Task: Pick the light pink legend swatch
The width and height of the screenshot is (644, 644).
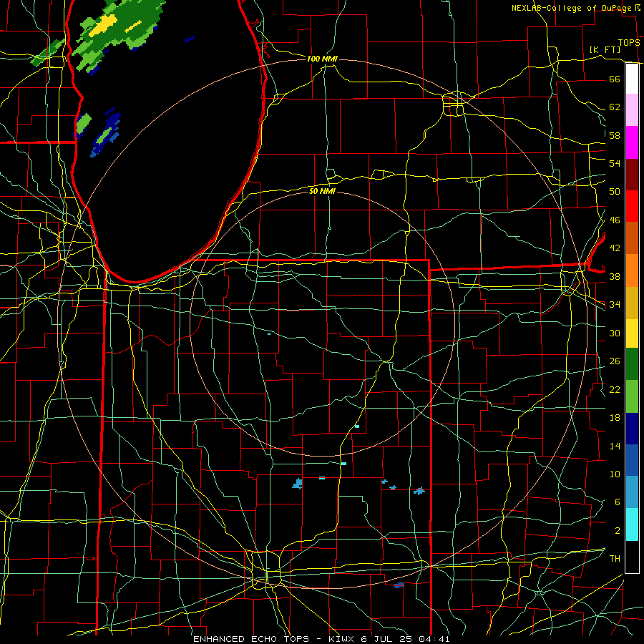Action: tap(632, 110)
